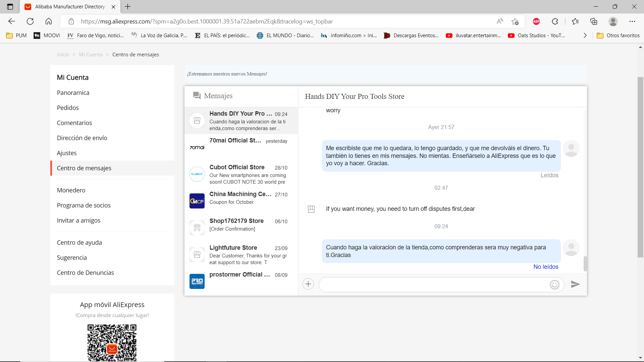Open Centro de Denuncias menu item

click(x=86, y=273)
